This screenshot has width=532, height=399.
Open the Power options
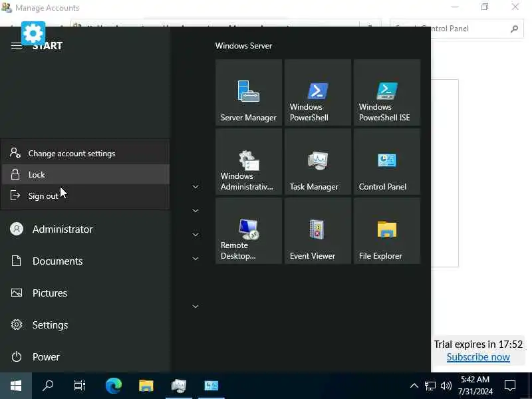[x=85, y=356]
